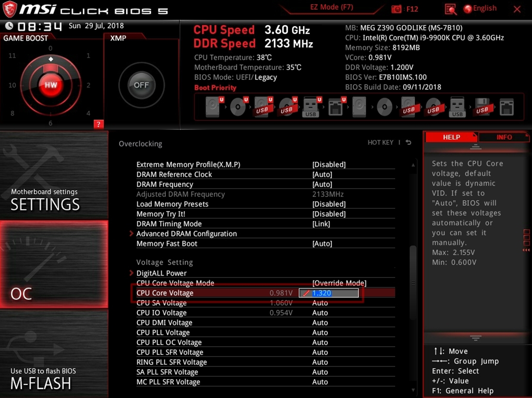This screenshot has width=532, height=398.
Task: Select the UEFI CD/DVD boot device
Action: point(238,107)
